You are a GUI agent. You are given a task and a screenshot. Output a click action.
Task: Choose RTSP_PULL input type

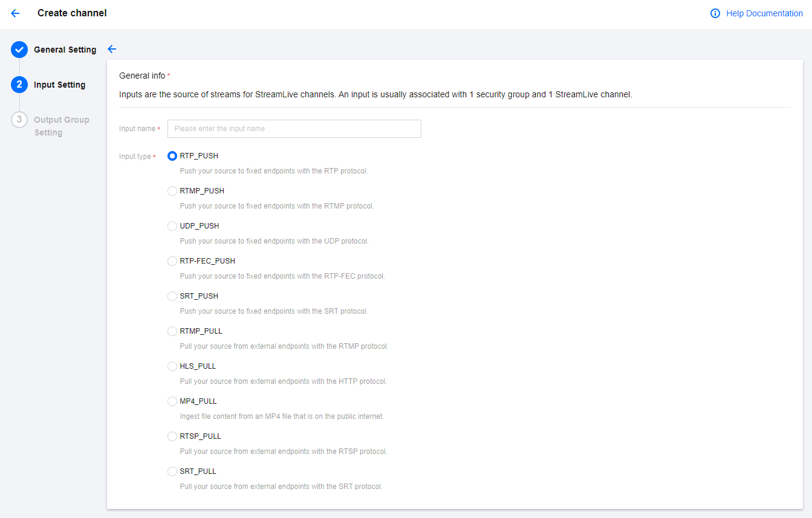pyautogui.click(x=172, y=436)
